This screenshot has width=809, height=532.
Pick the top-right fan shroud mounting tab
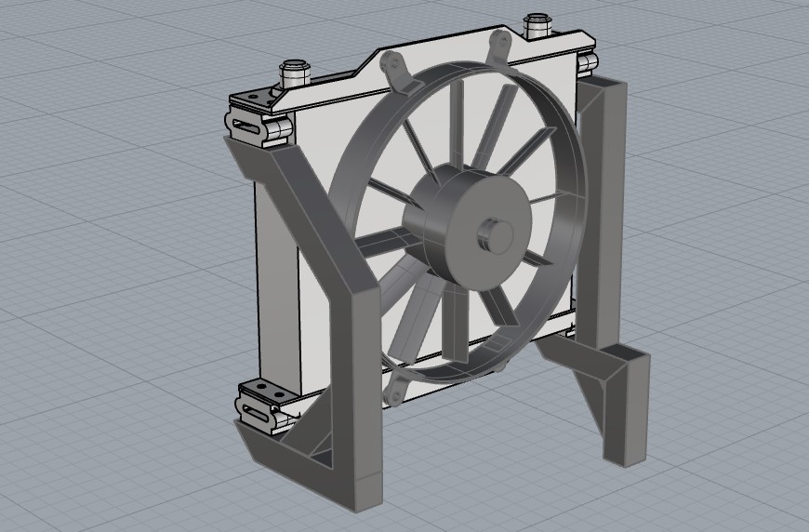499,47
